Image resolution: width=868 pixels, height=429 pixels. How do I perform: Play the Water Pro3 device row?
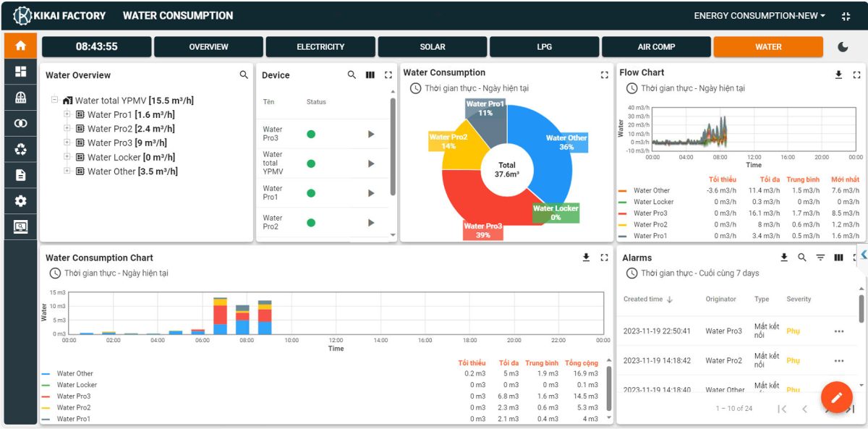point(371,134)
